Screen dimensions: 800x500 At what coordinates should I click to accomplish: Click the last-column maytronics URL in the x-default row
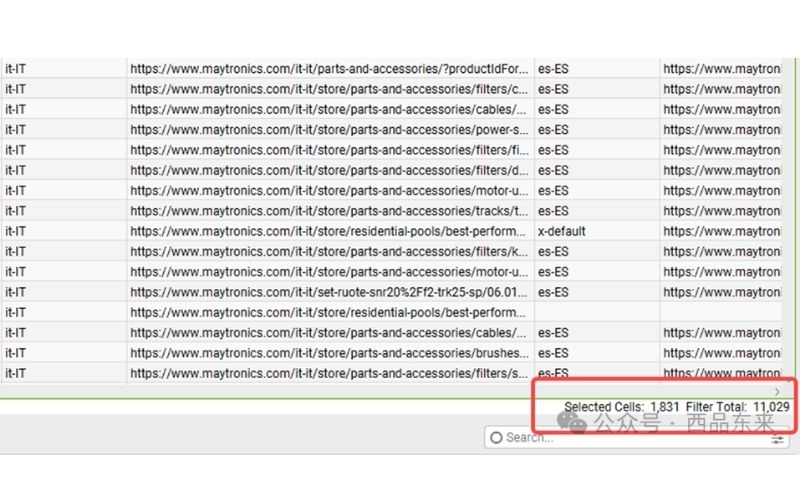(x=722, y=231)
